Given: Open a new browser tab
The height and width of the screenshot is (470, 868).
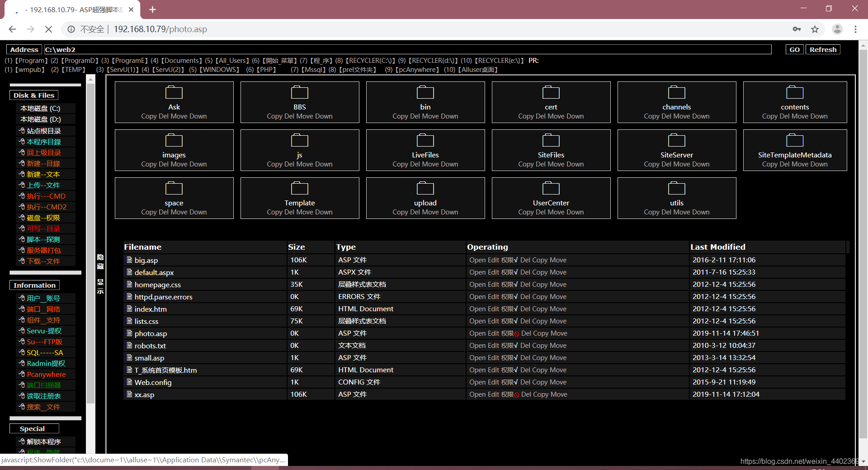Looking at the screenshot, I should (152, 9).
